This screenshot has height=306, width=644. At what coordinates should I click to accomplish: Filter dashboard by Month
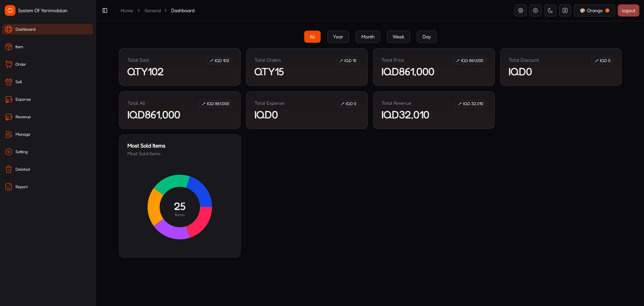pyautogui.click(x=368, y=37)
